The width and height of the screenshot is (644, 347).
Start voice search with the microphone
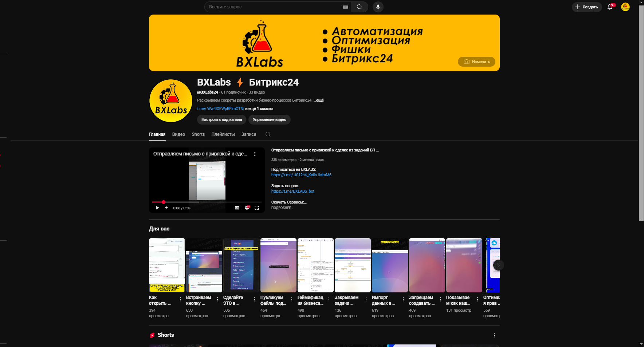click(378, 7)
